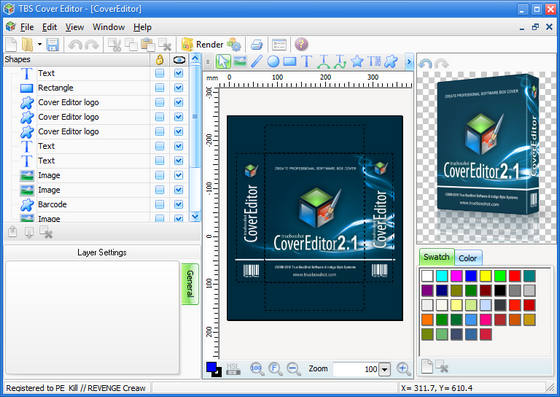Image resolution: width=560 pixels, height=397 pixels.
Task: Select the vertical General tab
Action: pos(190,284)
